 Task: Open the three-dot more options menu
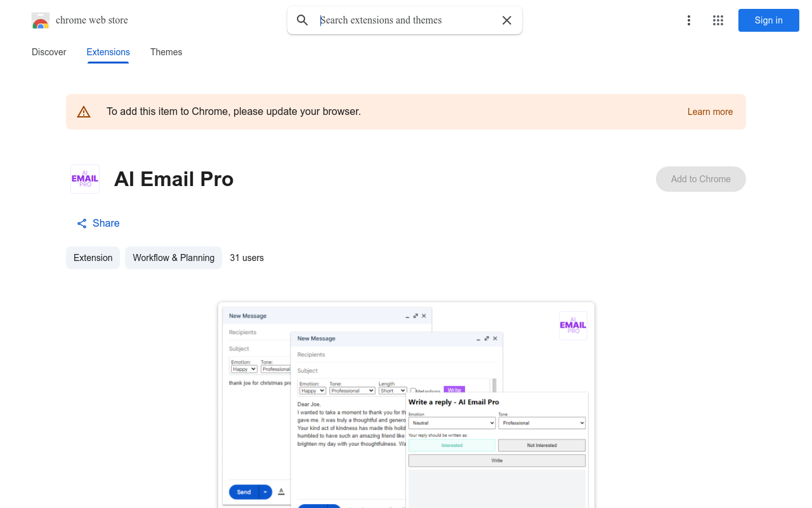689,20
